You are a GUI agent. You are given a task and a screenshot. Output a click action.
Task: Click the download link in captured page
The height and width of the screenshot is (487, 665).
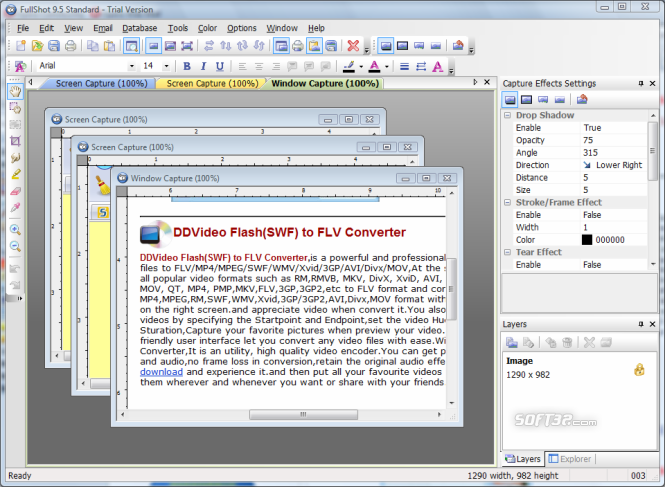tap(161, 372)
